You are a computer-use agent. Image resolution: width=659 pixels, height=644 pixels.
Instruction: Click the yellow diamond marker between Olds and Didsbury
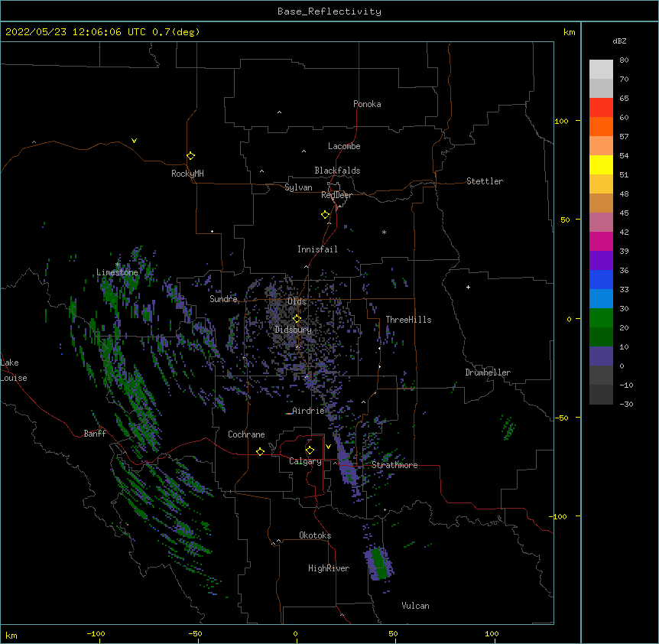point(297,319)
